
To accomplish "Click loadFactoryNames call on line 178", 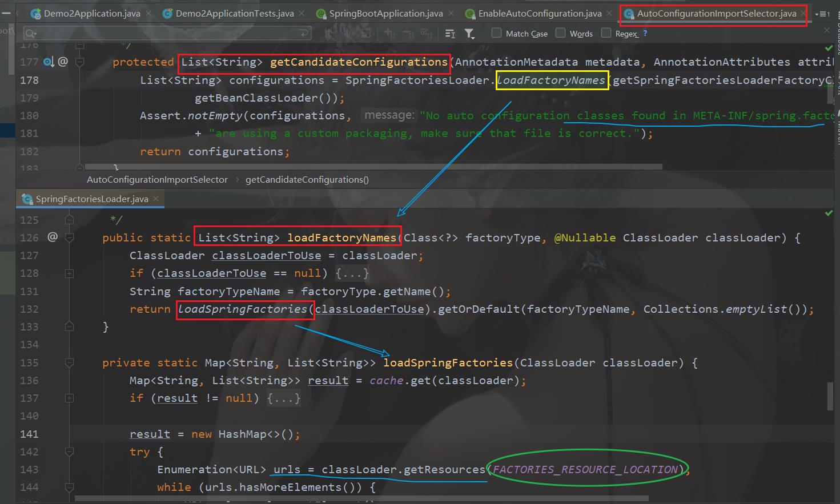I will point(550,80).
